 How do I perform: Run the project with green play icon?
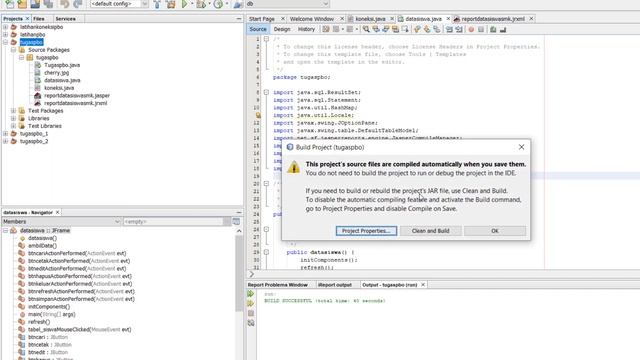coord(184,4)
